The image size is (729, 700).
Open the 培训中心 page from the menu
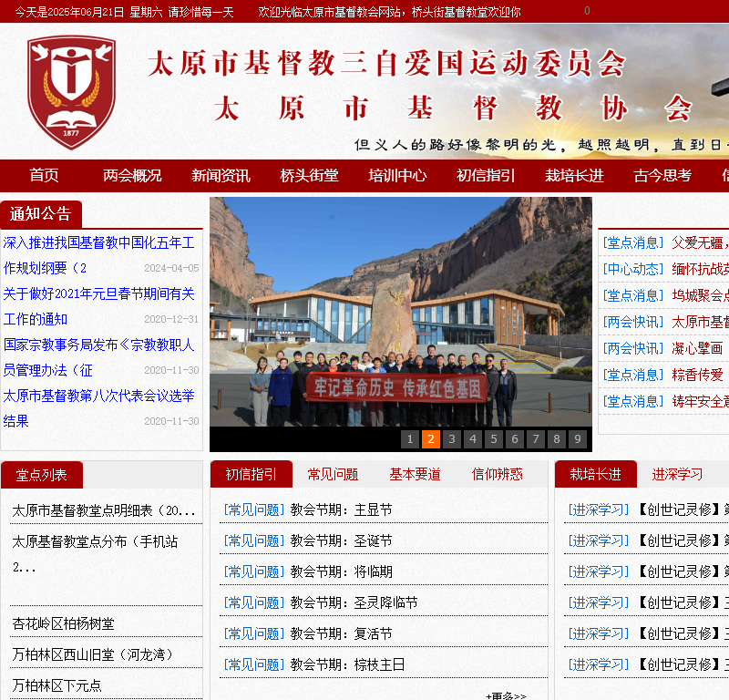click(x=398, y=176)
